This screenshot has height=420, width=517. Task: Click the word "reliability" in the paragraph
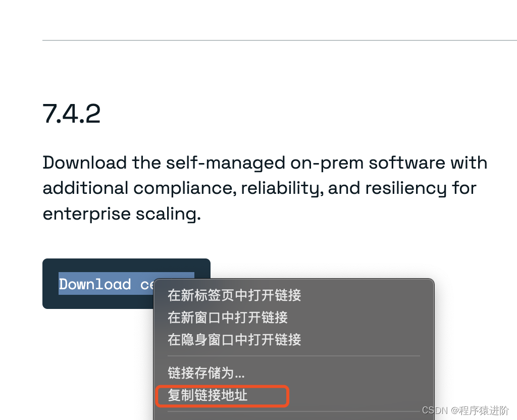pyautogui.click(x=282, y=189)
